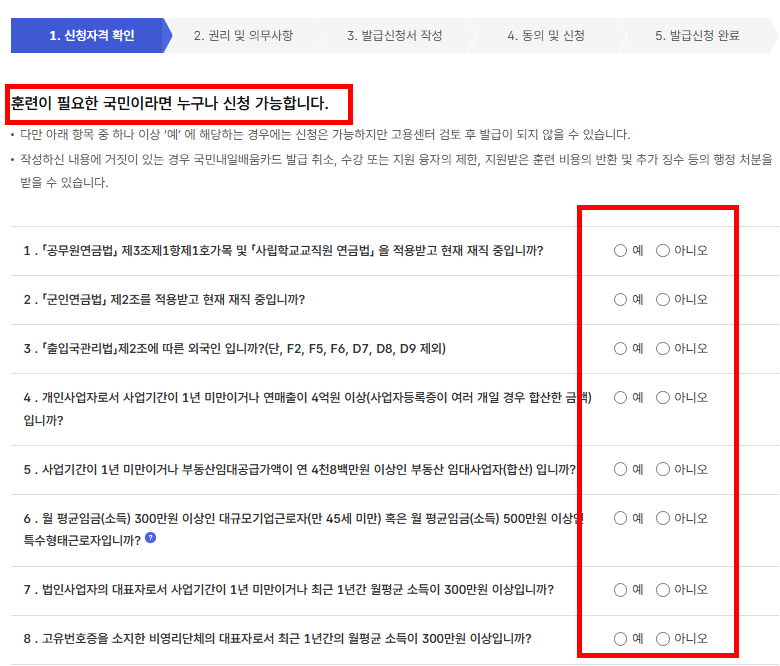Screen dimensions: 780x666
Task: Select '예' for question 1 공무원연금법
Action: coord(620,251)
